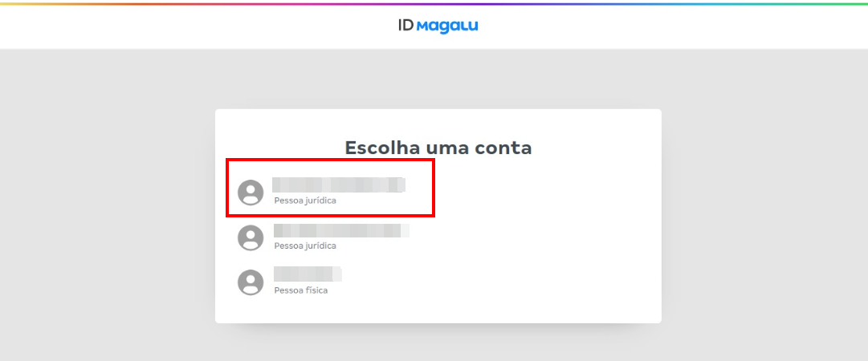
Task: Click the empty area of the white account card
Action: 546,257
